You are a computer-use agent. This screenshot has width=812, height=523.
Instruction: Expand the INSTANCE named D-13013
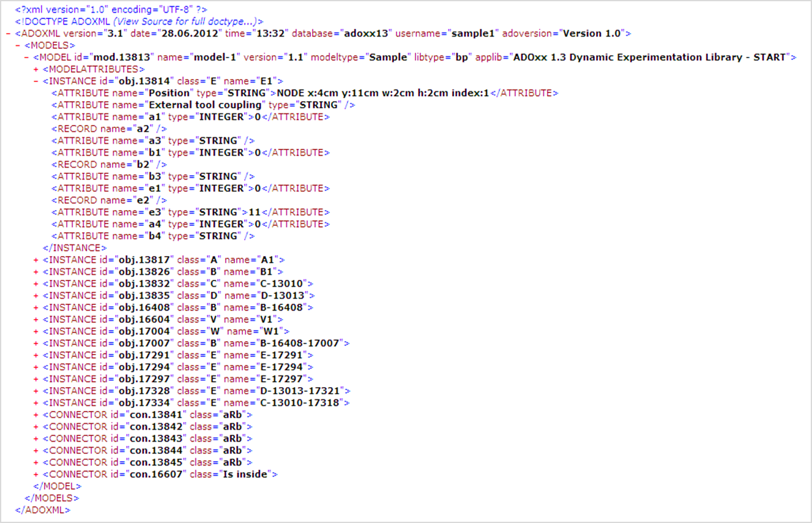pos(34,295)
